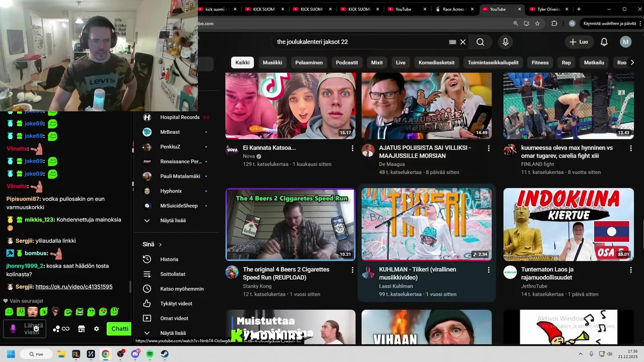
Task: Open YouTube notifications bell
Action: 604,42
